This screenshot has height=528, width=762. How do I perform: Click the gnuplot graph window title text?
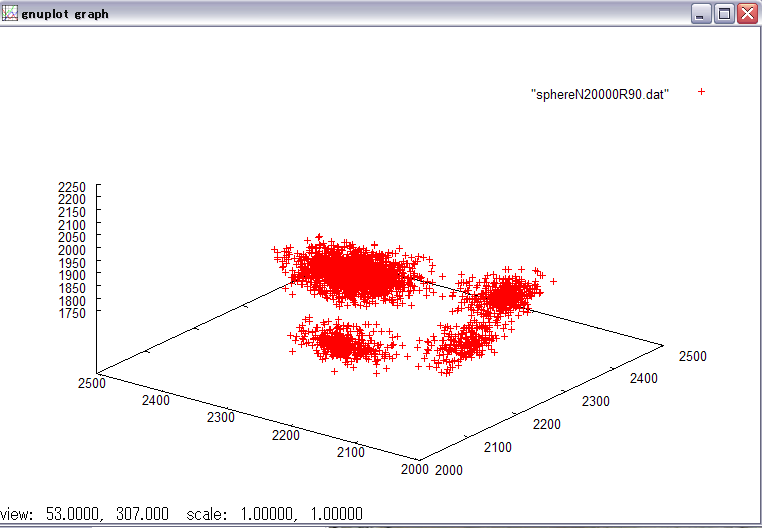tap(65, 14)
